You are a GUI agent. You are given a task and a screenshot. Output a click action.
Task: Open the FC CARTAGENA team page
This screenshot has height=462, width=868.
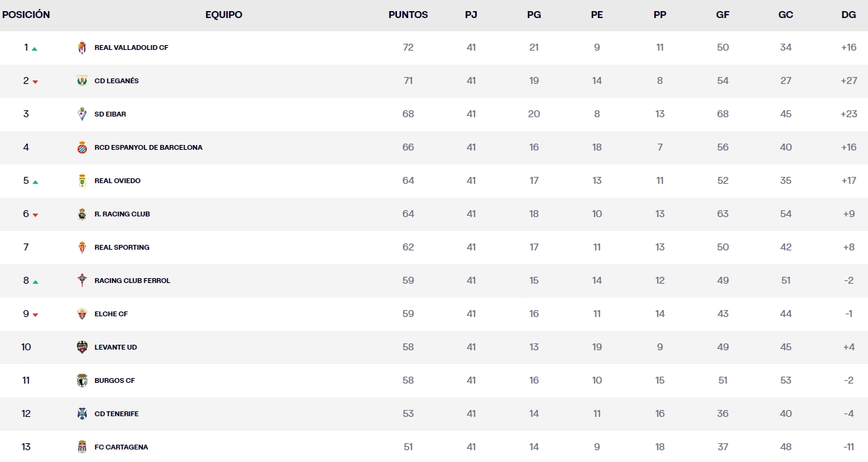click(x=121, y=447)
